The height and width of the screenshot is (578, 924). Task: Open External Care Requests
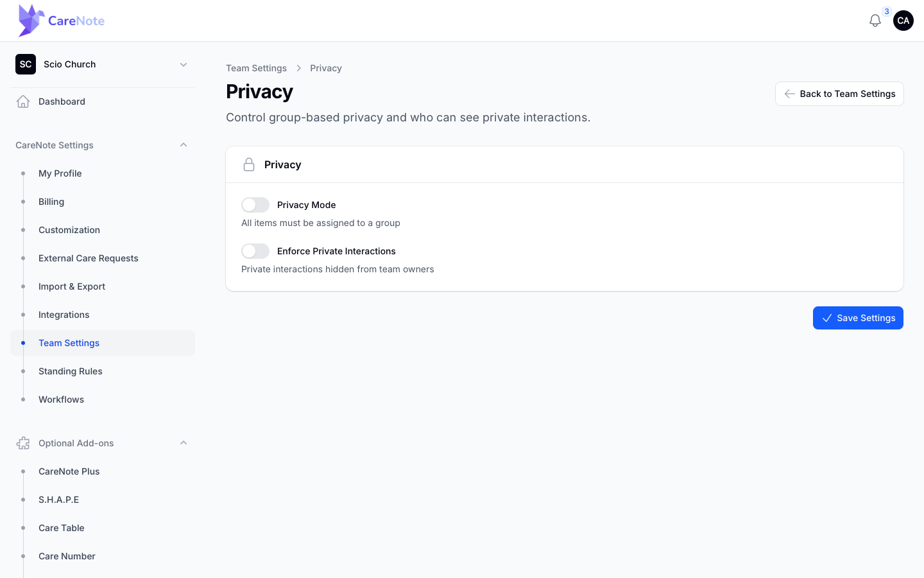tap(103, 258)
